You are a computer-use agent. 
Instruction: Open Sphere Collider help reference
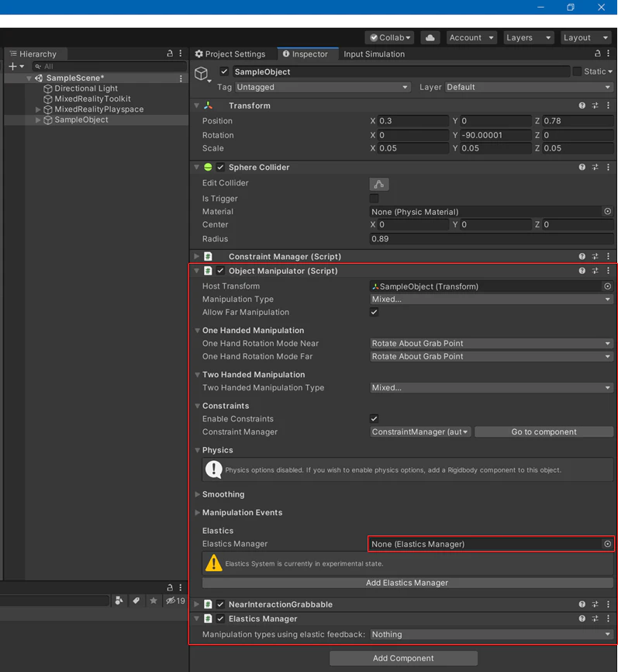tap(582, 167)
